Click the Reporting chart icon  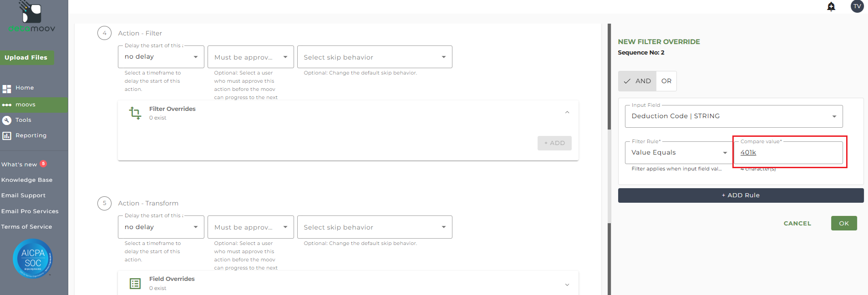coord(7,135)
